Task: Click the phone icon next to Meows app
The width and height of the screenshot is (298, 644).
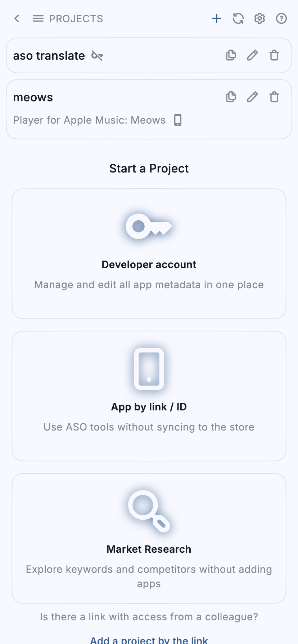Action: pyautogui.click(x=177, y=120)
